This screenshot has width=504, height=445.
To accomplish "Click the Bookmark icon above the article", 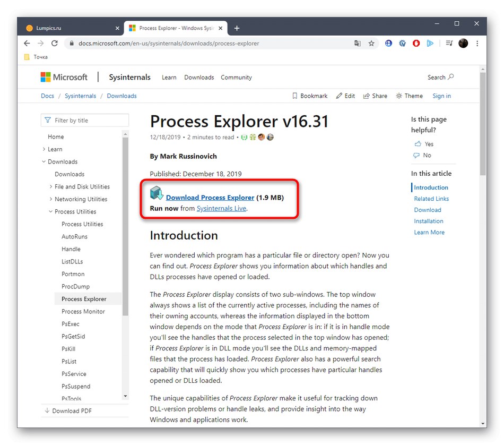I will [x=296, y=96].
